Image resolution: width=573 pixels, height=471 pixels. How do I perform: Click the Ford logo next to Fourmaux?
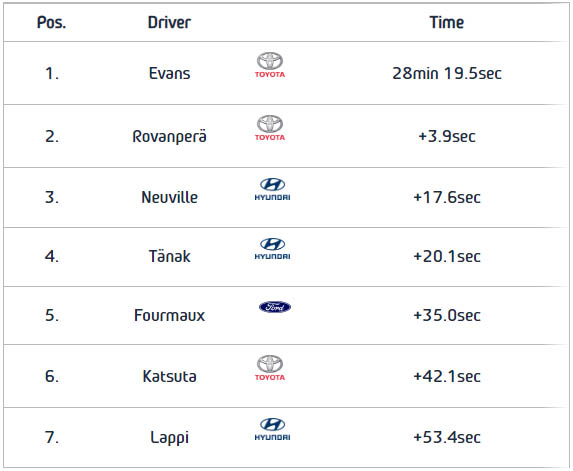point(275,307)
